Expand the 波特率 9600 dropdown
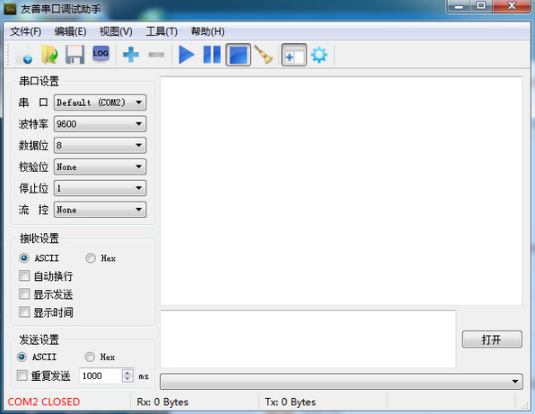The height and width of the screenshot is (414, 535). (100, 124)
